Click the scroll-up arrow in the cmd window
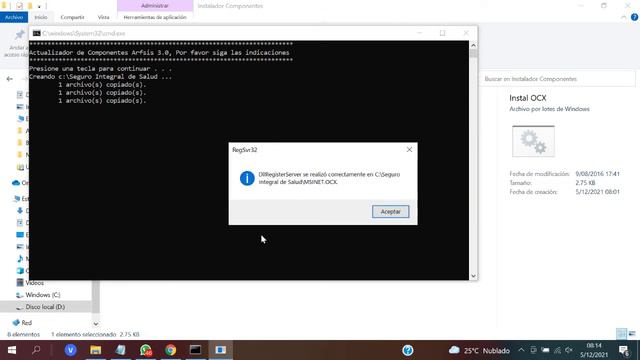640x360 pixels. 473,45
